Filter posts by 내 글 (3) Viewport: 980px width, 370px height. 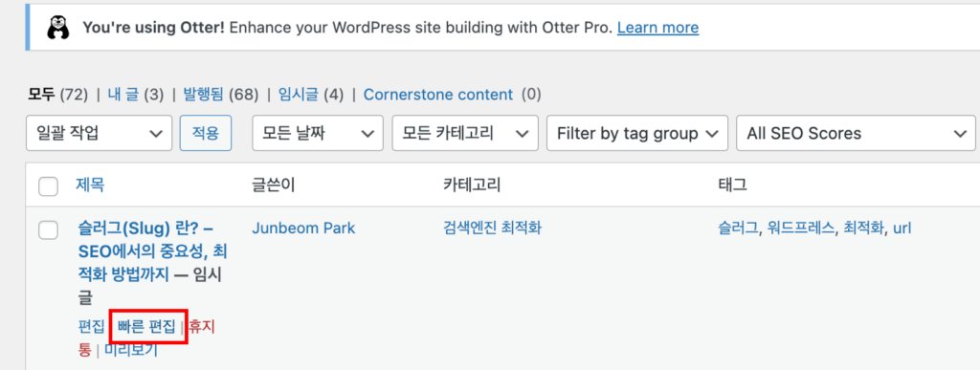(135, 95)
